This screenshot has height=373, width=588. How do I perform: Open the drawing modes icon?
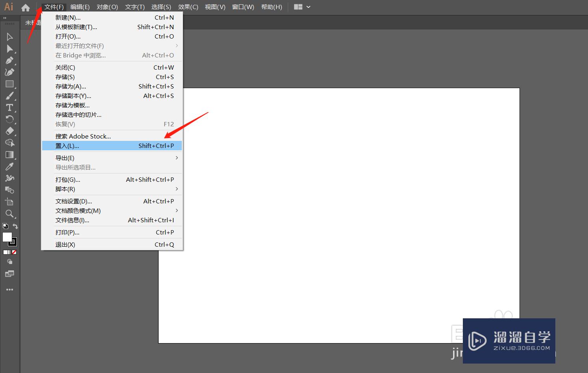(10, 262)
